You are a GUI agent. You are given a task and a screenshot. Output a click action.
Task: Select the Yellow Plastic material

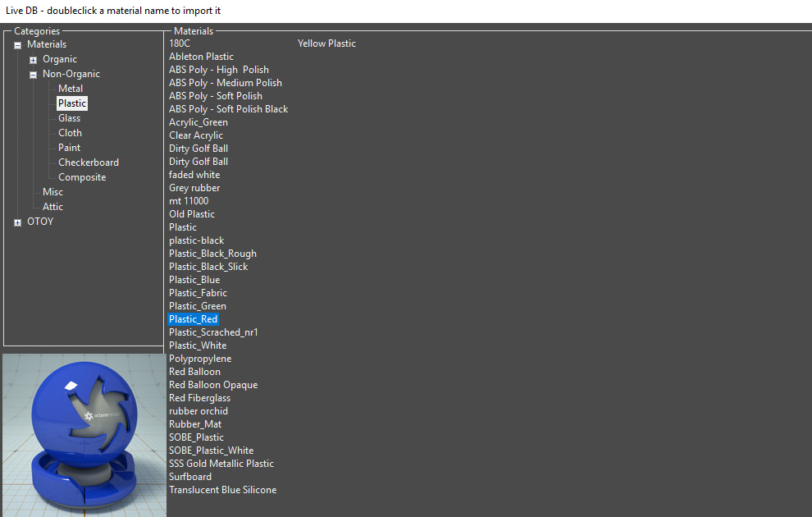[x=326, y=43]
